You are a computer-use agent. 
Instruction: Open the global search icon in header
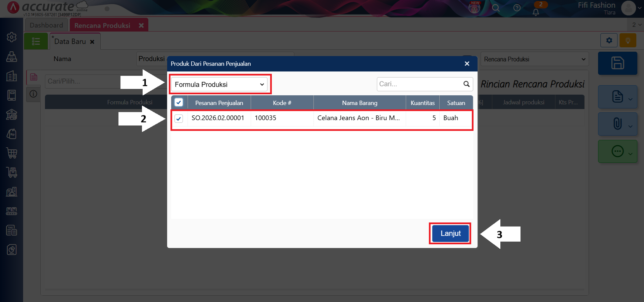496,8
